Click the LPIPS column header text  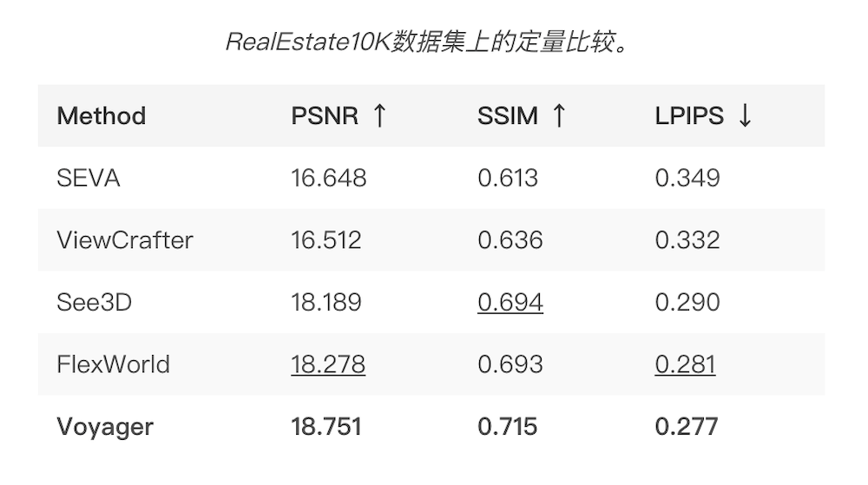coord(689,116)
